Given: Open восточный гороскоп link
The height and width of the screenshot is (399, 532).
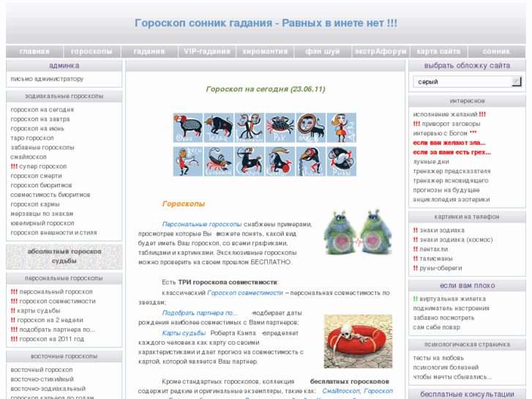Looking at the screenshot, I should (x=42, y=370).
